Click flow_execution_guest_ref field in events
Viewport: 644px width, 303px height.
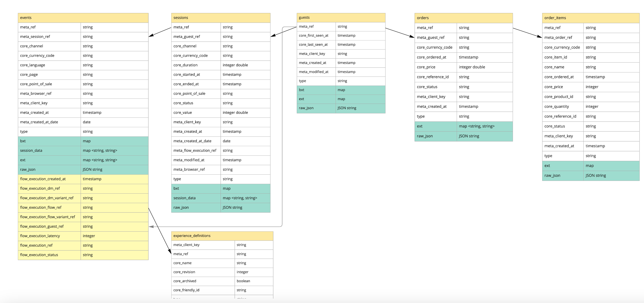click(x=42, y=227)
